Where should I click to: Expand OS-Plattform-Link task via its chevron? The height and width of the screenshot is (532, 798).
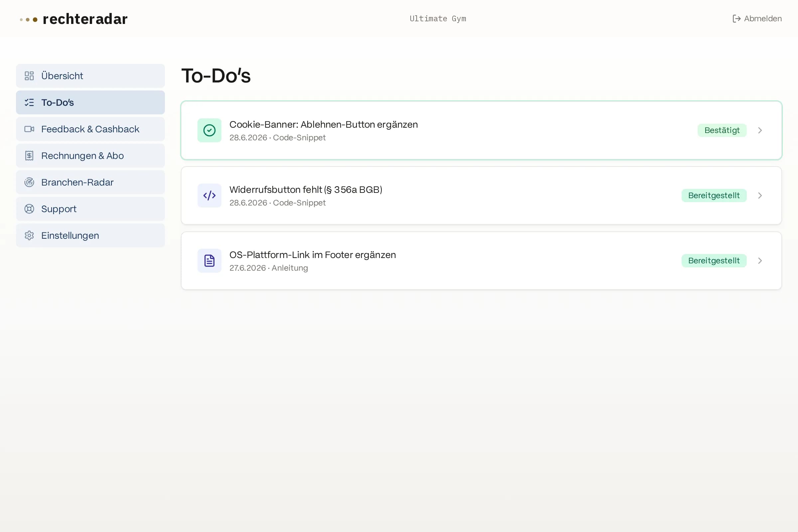pos(760,261)
